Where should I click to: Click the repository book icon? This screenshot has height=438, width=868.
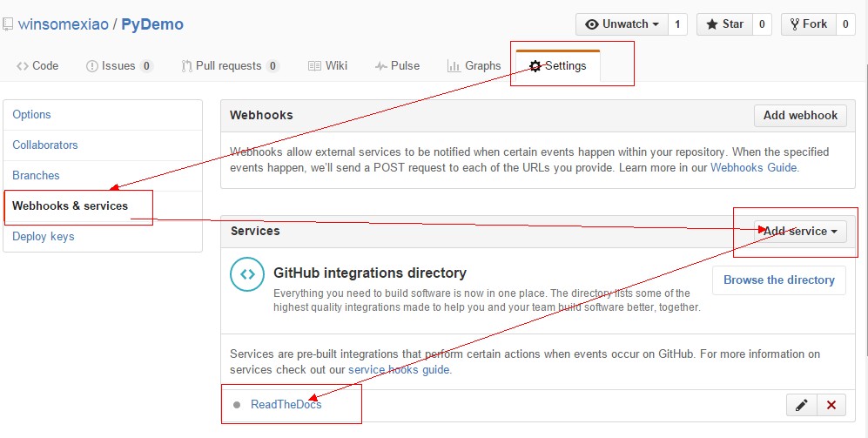pyautogui.click(x=7, y=24)
